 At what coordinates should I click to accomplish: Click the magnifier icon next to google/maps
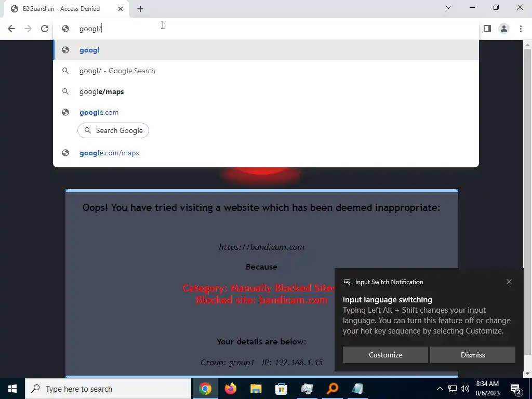65,91
